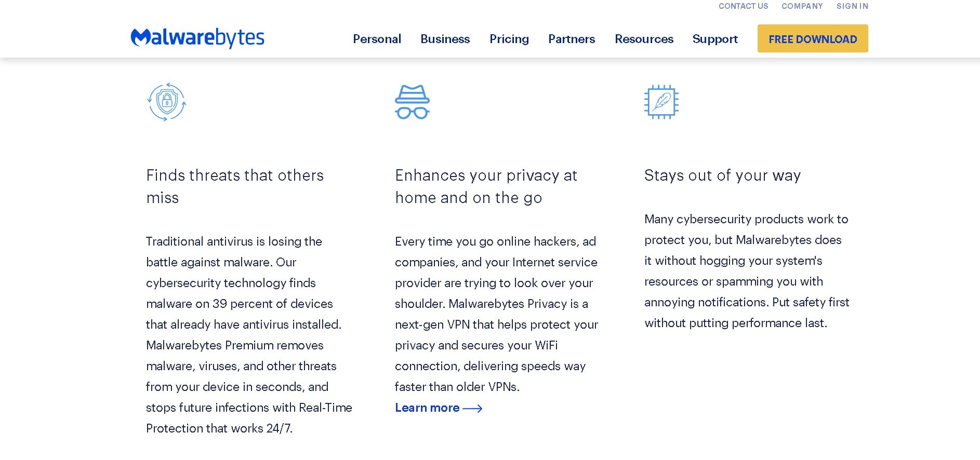Click the 'Stays out of your way' heading
This screenshot has height=460, width=980.
point(722,175)
